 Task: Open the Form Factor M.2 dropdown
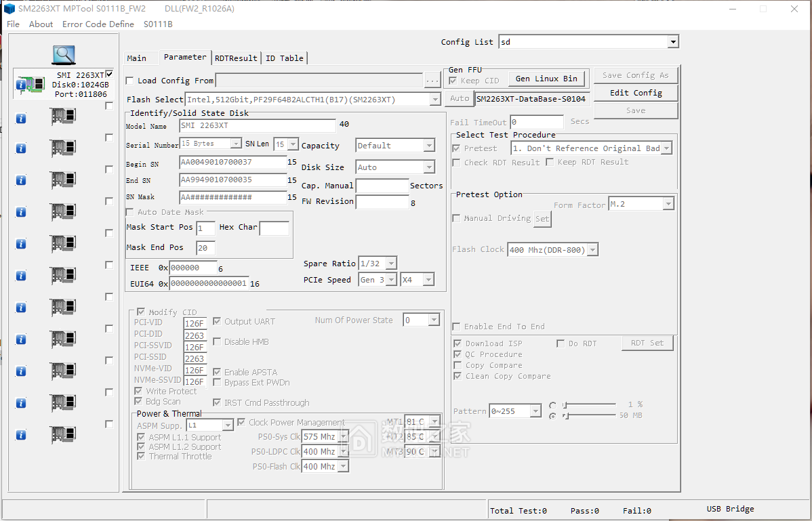point(668,204)
